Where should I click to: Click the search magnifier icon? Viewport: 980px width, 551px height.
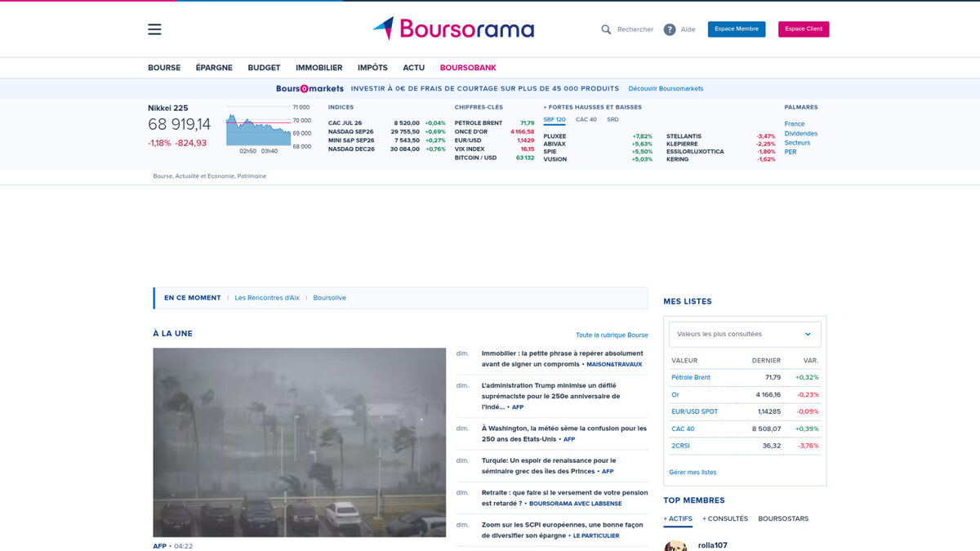click(x=606, y=29)
